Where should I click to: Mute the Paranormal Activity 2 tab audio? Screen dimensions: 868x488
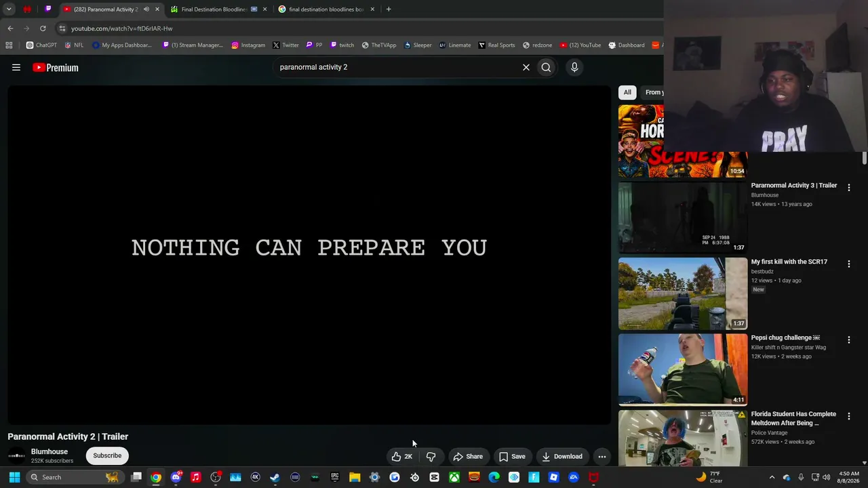tap(146, 9)
